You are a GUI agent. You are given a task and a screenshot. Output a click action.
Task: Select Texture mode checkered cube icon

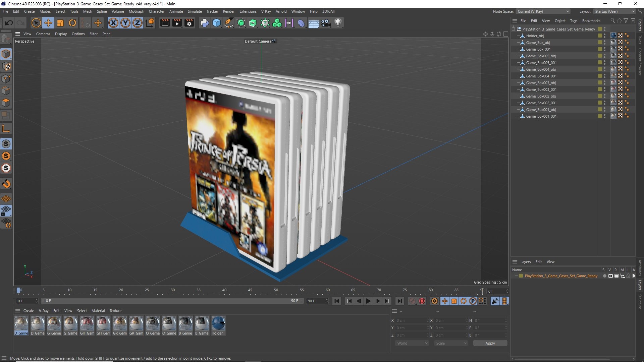tap(6, 66)
